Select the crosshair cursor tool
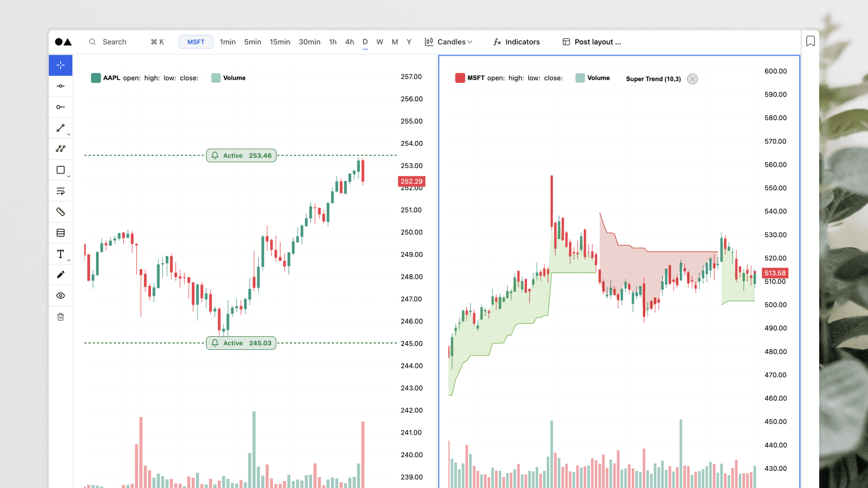Screen dimensions: 868x488 (x=61, y=65)
